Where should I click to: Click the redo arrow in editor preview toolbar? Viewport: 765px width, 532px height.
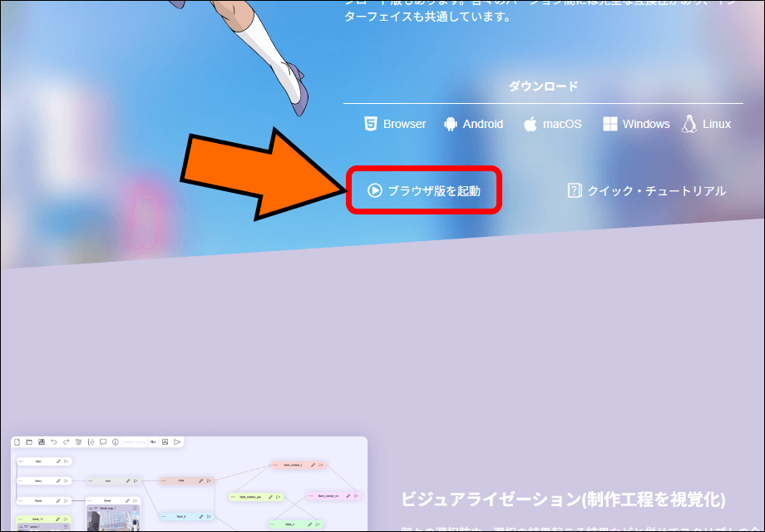[x=66, y=441]
